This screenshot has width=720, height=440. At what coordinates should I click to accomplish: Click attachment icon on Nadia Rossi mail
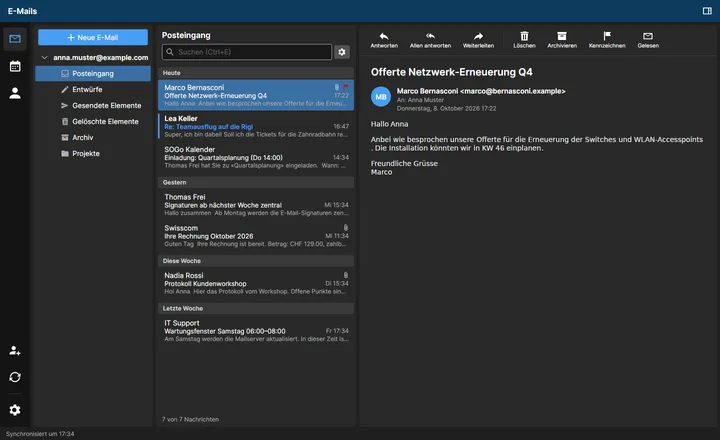click(346, 275)
